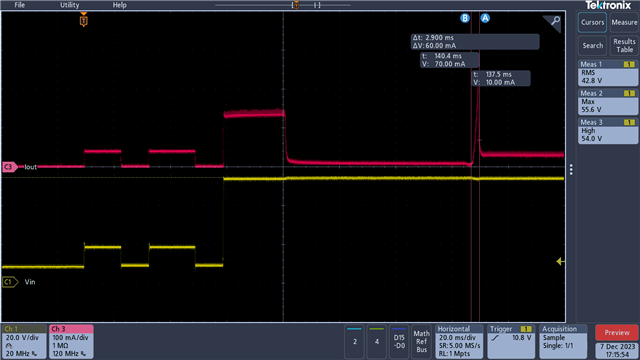Open the Math Ref Bus options

click(x=421, y=342)
